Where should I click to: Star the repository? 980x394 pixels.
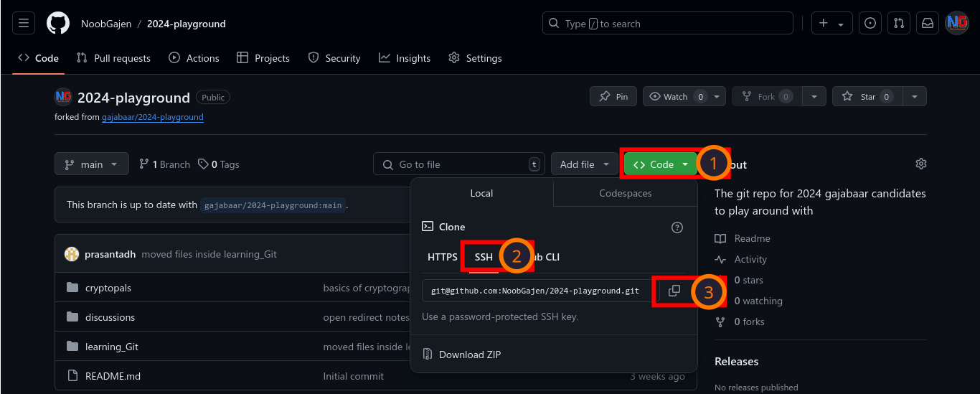pos(867,96)
